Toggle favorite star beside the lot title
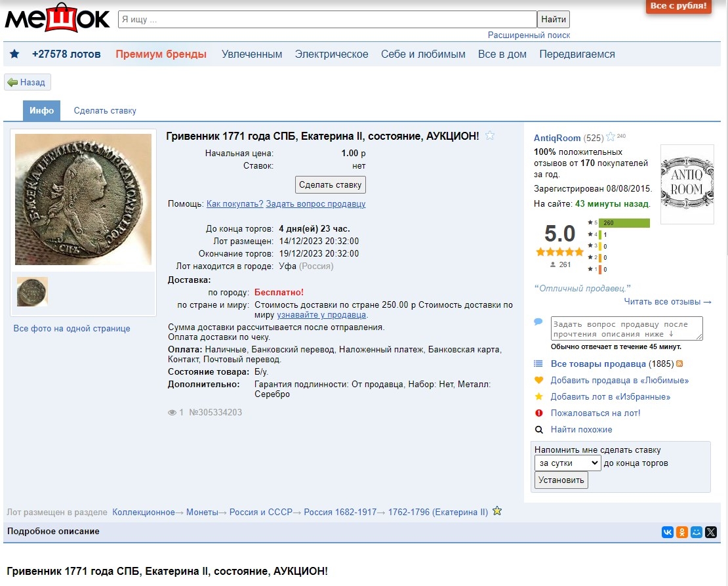The width and height of the screenshot is (728, 586). (489, 136)
